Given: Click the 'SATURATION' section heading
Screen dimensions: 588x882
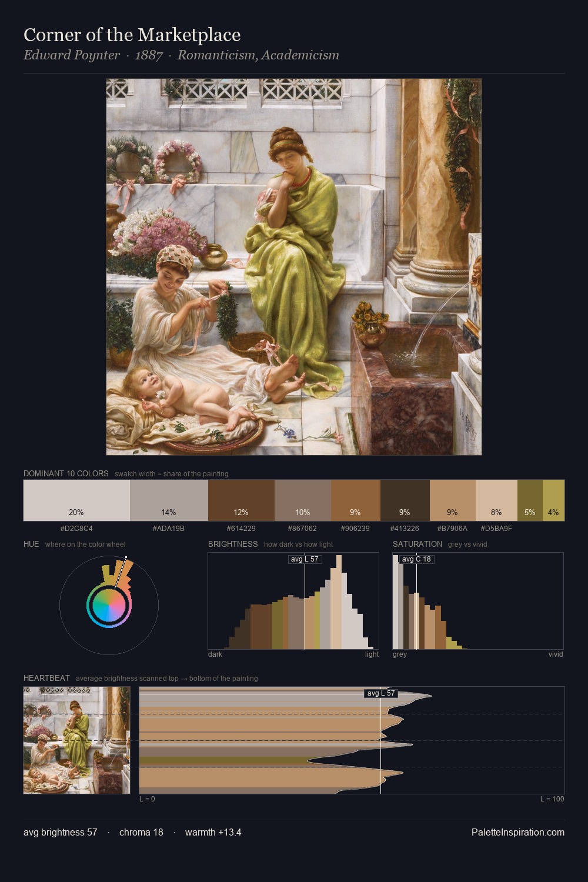Looking at the screenshot, I should [x=417, y=544].
